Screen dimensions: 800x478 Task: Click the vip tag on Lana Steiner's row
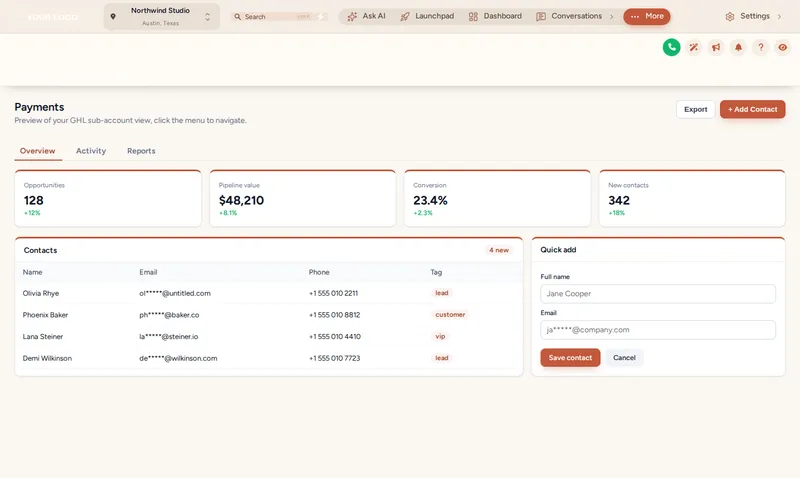pos(440,336)
